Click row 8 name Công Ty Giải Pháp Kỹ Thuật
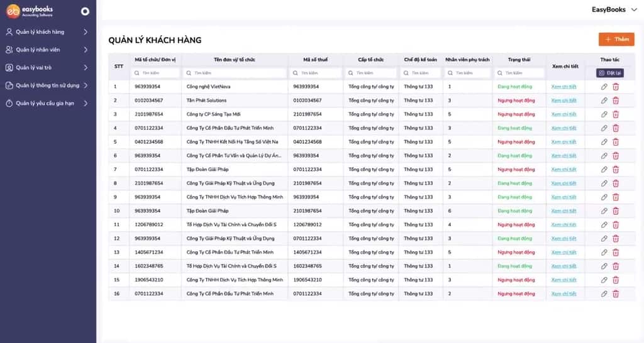Viewport: 644px width, 343px height. (x=230, y=183)
